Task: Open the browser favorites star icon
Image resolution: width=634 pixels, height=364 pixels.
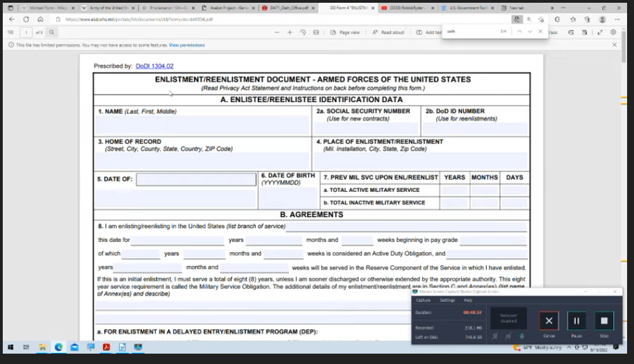Action: pos(573,19)
